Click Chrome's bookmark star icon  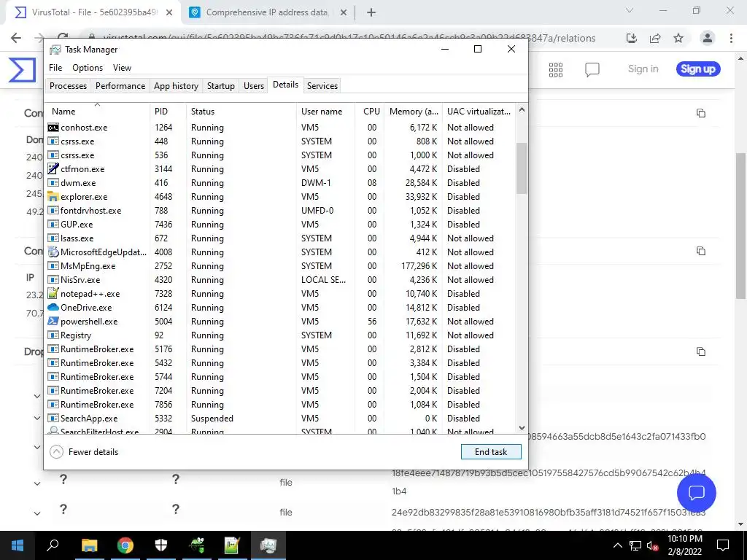coord(678,38)
